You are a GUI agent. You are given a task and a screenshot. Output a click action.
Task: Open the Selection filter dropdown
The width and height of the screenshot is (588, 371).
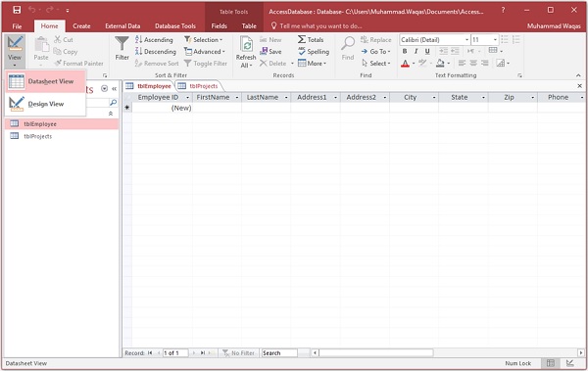click(203, 39)
